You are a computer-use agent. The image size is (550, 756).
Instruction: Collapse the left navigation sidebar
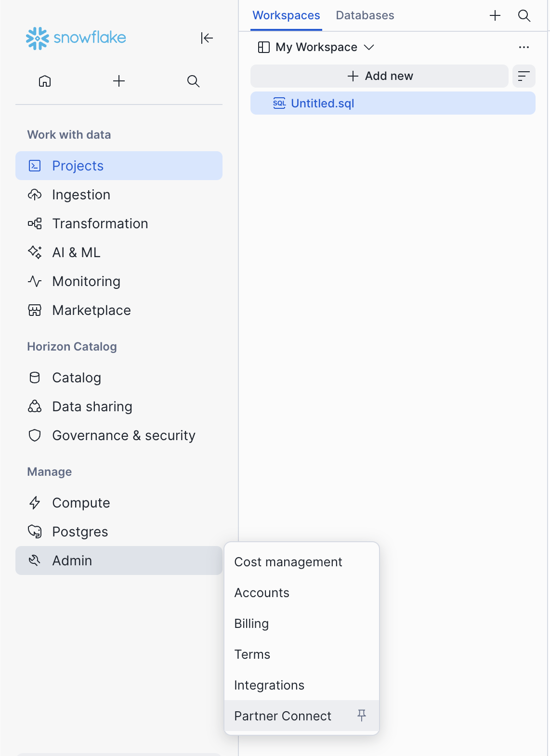[207, 38]
